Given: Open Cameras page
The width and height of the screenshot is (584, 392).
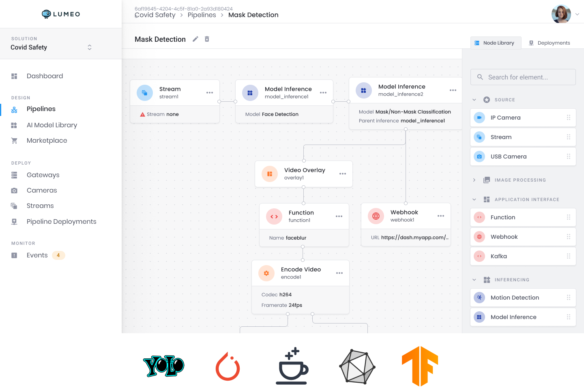Looking at the screenshot, I should click(42, 191).
